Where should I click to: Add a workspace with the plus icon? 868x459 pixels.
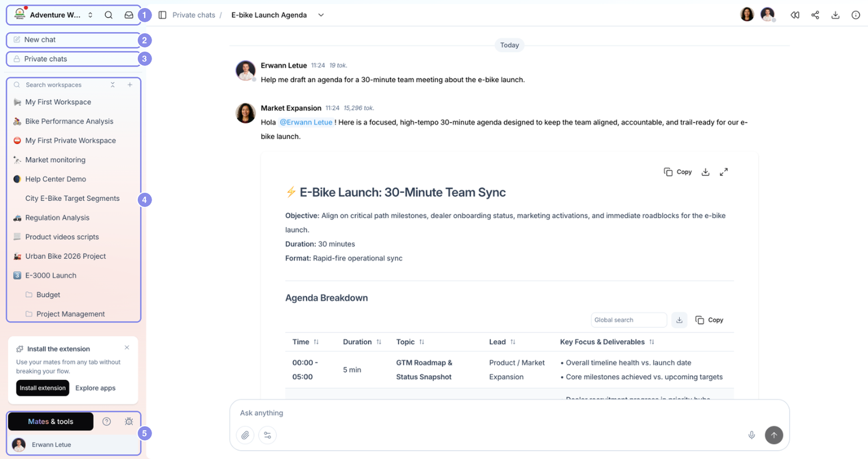click(x=130, y=84)
